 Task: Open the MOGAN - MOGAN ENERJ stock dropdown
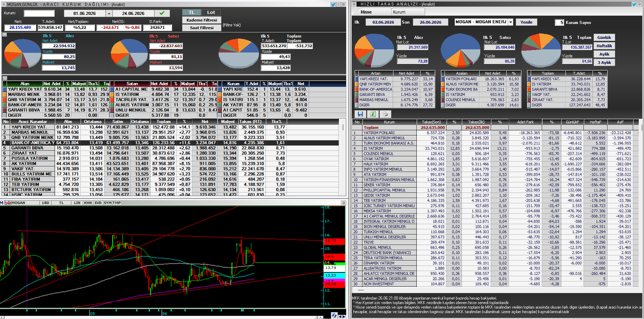coord(510,22)
